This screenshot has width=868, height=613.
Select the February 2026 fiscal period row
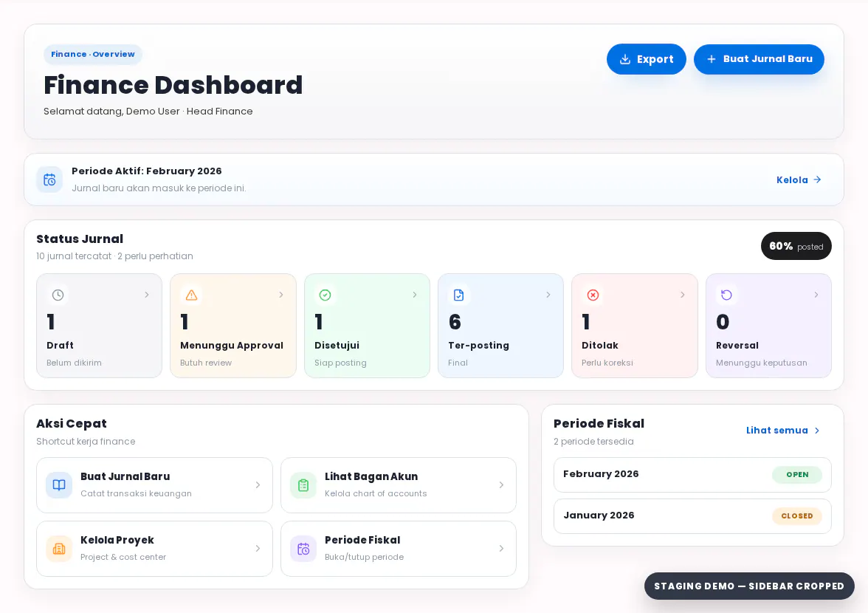click(692, 475)
